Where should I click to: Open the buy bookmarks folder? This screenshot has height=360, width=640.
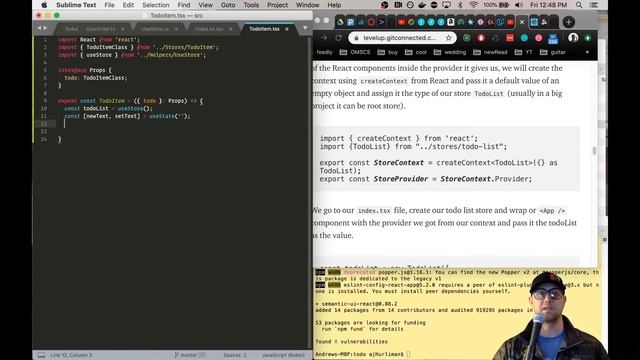388,52
